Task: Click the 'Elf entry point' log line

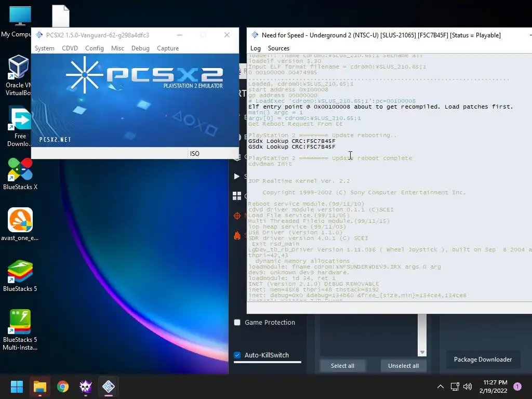Action: click(380, 107)
